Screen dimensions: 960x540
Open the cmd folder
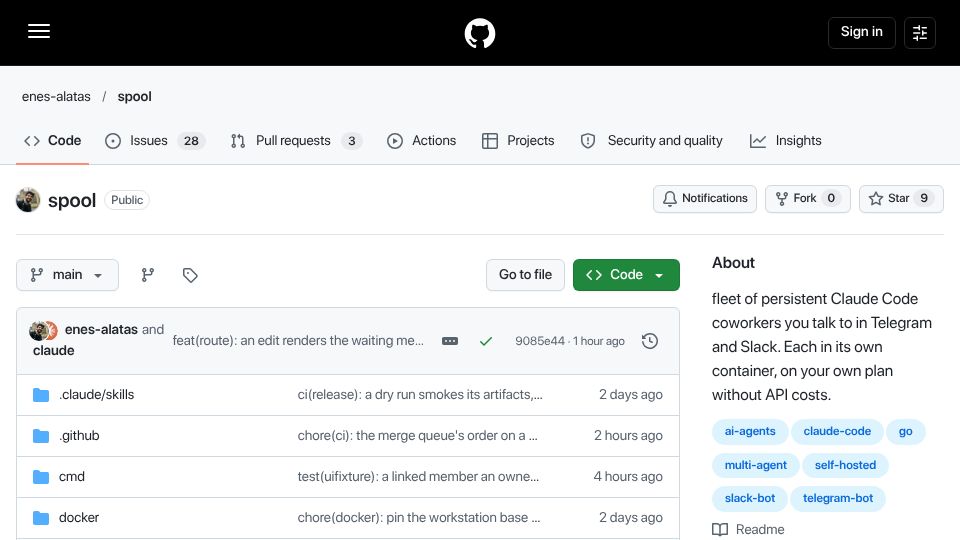pyautogui.click(x=72, y=477)
